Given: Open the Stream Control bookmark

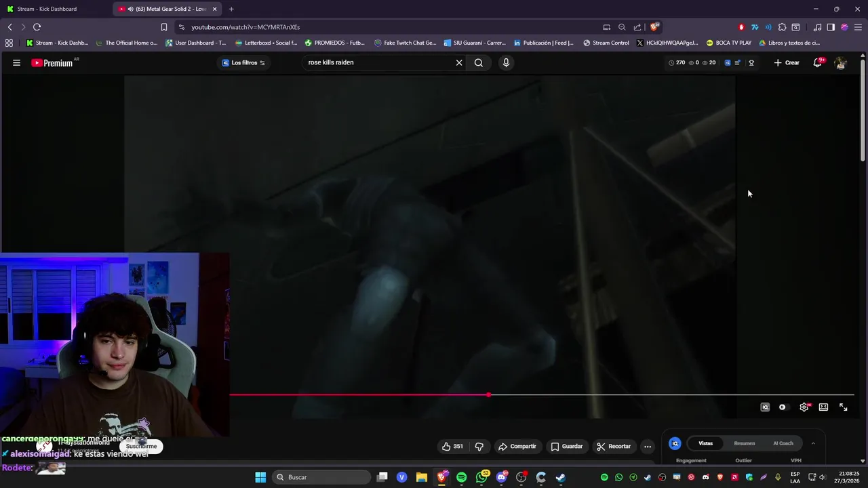Looking at the screenshot, I should 606,43.
